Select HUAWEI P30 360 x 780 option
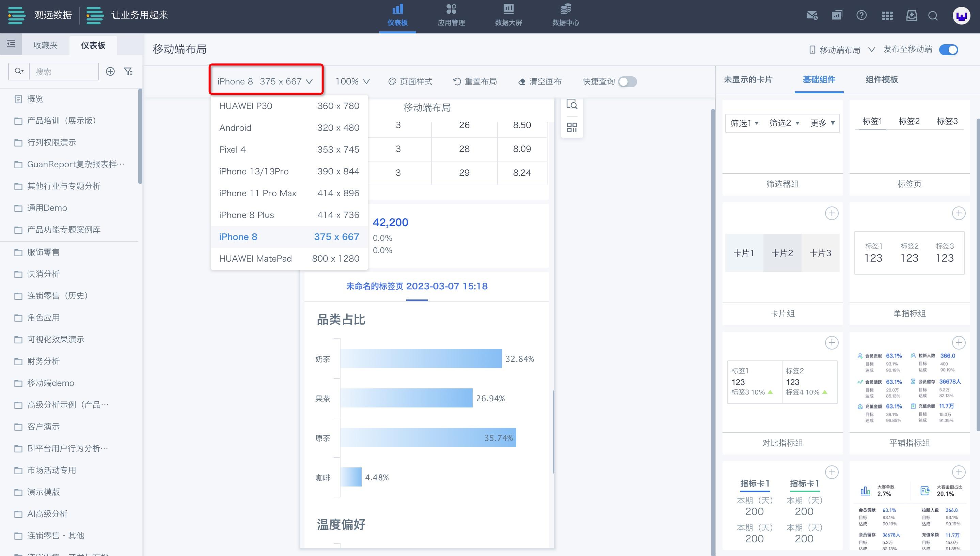Image resolution: width=980 pixels, height=556 pixels. pyautogui.click(x=289, y=106)
